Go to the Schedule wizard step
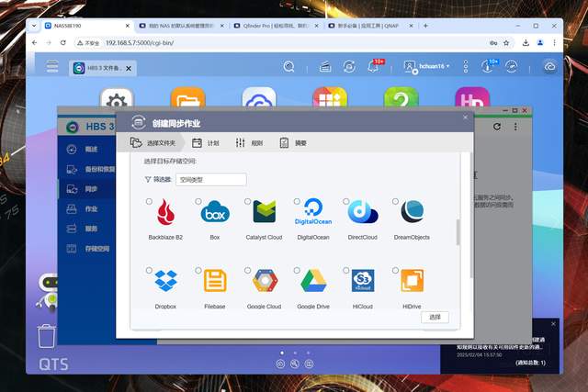Screen dimensions: 588x392 tap(206, 143)
